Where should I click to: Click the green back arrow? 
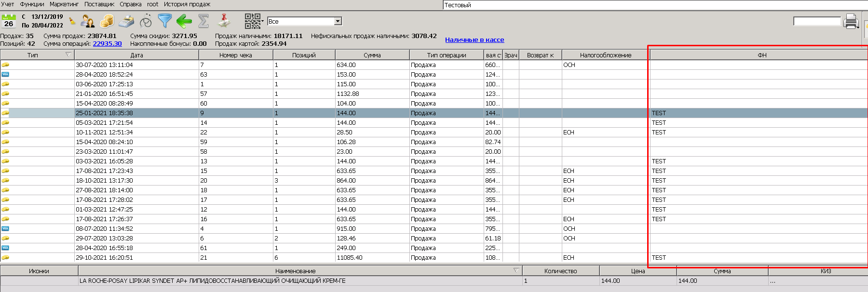click(184, 21)
